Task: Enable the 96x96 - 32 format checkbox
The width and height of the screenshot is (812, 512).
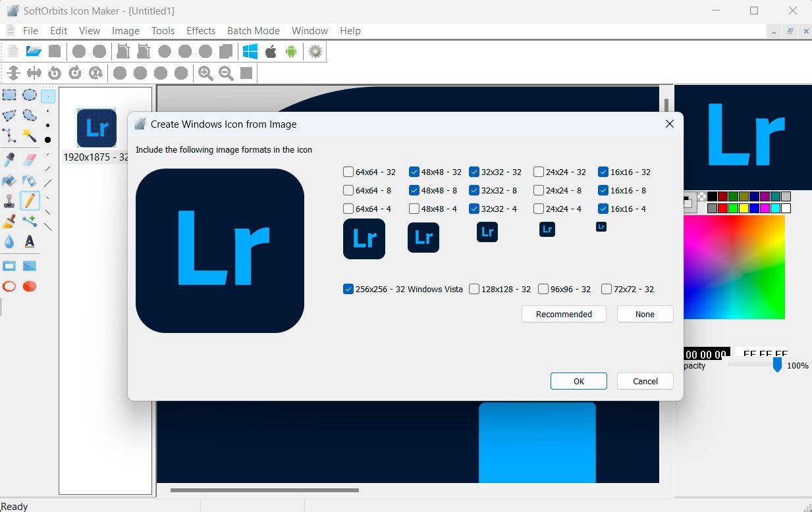Action: pyautogui.click(x=543, y=289)
